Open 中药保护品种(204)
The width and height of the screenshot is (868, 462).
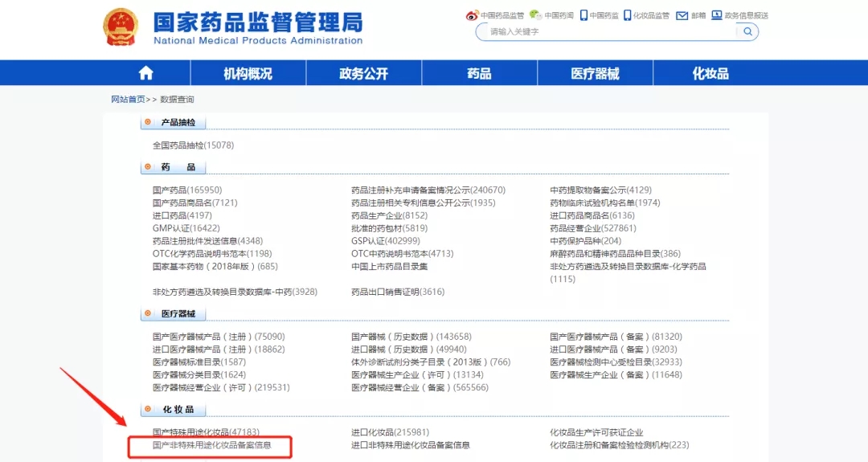pyautogui.click(x=585, y=241)
